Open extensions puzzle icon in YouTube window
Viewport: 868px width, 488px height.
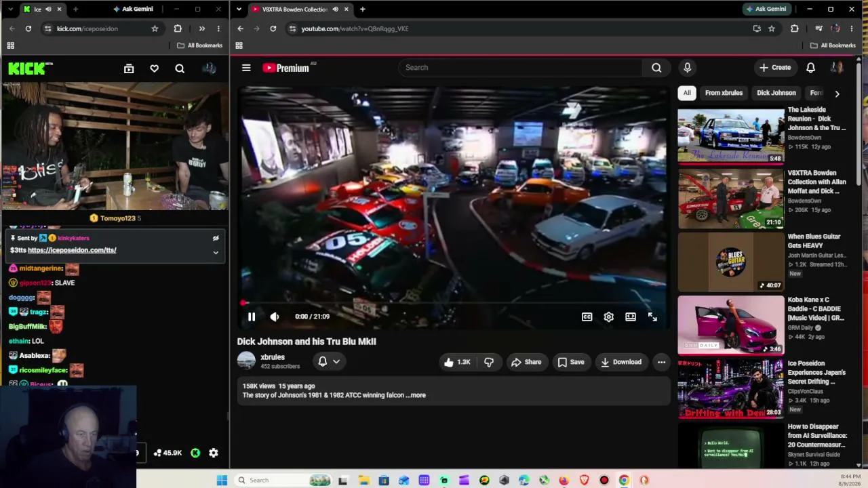[795, 28]
